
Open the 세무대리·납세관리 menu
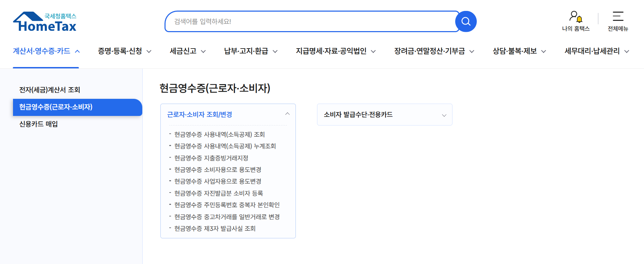point(597,51)
